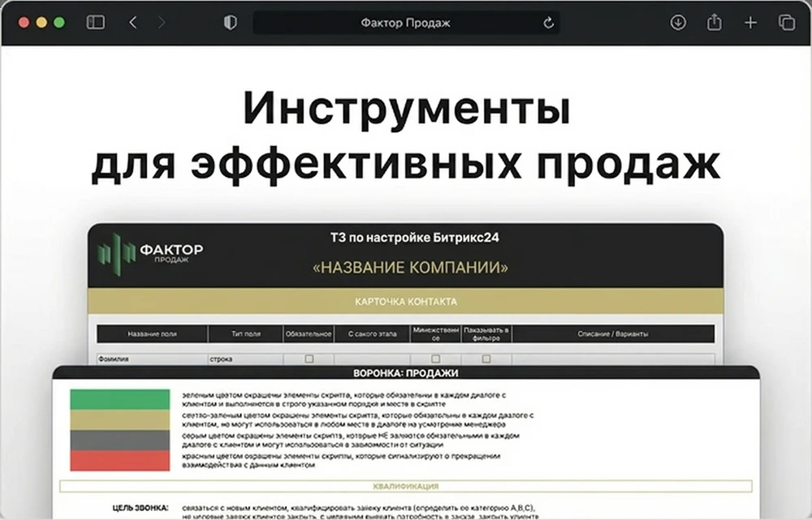Open the Share icon menu
This screenshot has width=812, height=520.
[714, 23]
